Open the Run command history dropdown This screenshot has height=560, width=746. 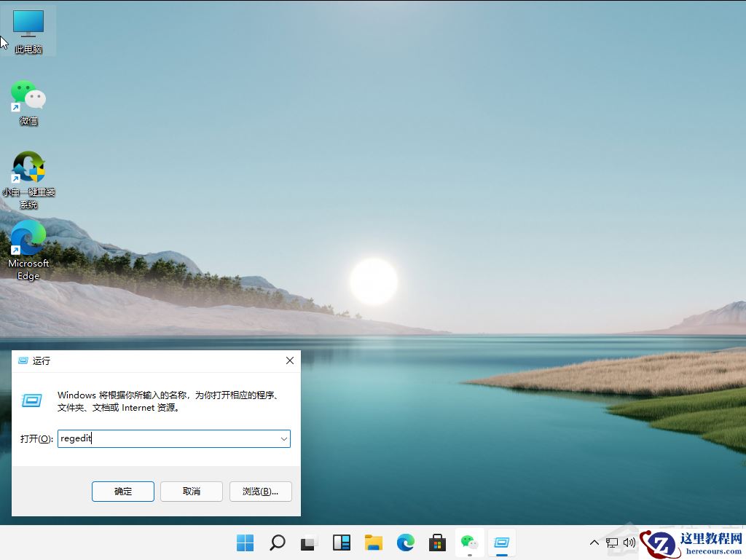[283, 438]
